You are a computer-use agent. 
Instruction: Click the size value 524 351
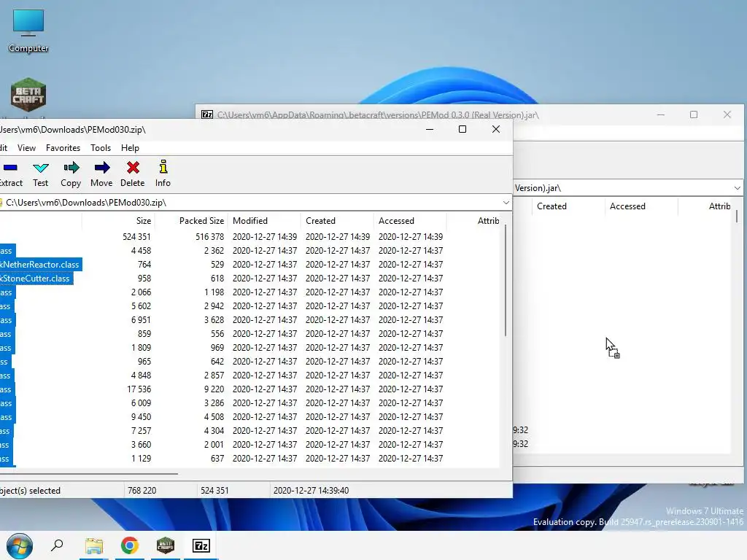click(136, 237)
